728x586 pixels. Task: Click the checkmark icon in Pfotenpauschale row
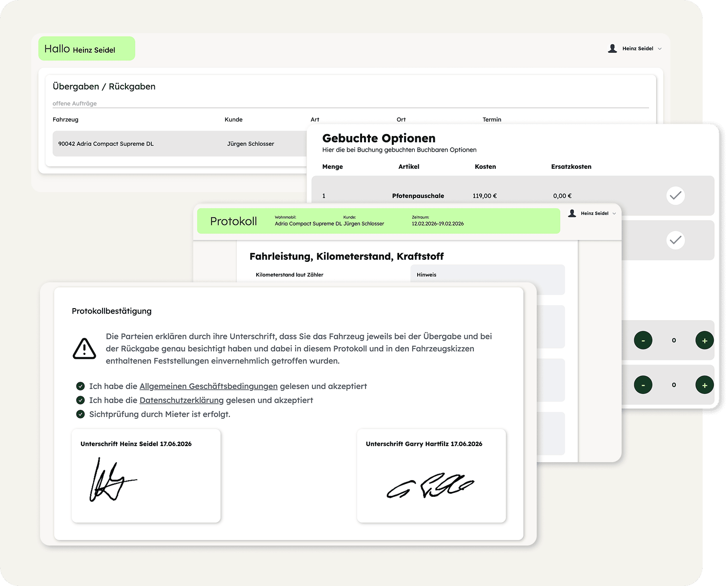tap(675, 195)
